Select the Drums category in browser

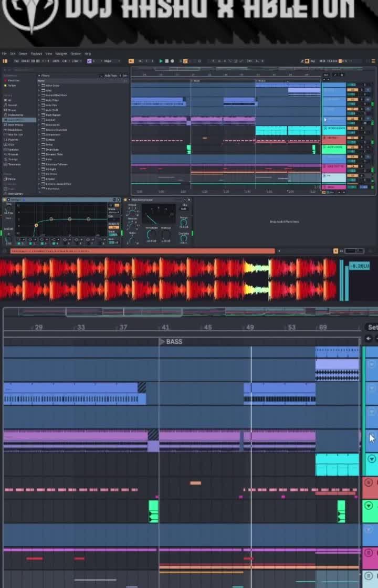(x=12, y=110)
